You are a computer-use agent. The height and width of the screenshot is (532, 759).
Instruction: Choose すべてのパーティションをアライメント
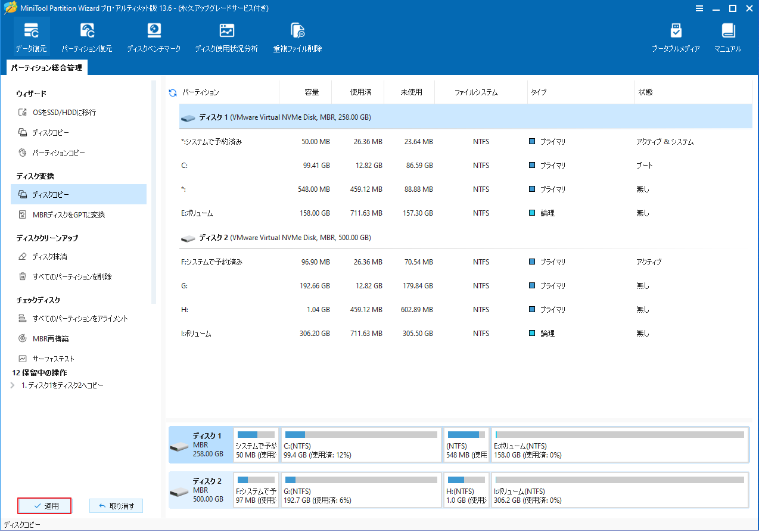[x=73, y=318]
